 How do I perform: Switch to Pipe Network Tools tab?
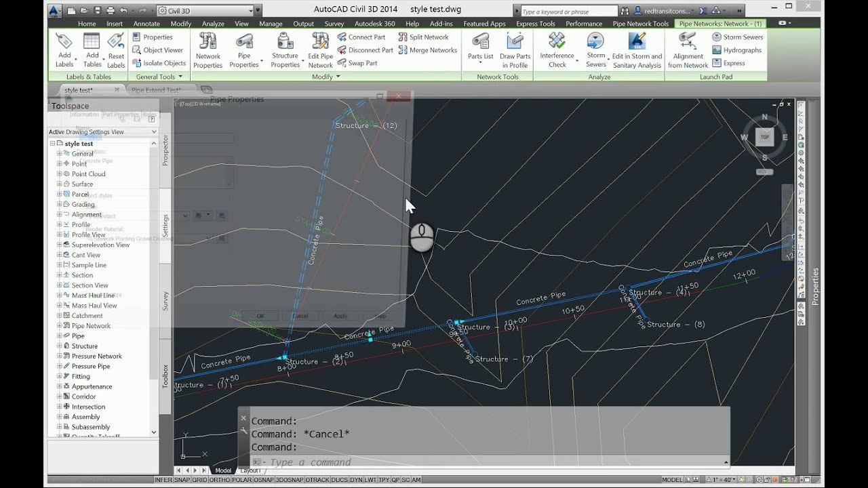click(641, 24)
